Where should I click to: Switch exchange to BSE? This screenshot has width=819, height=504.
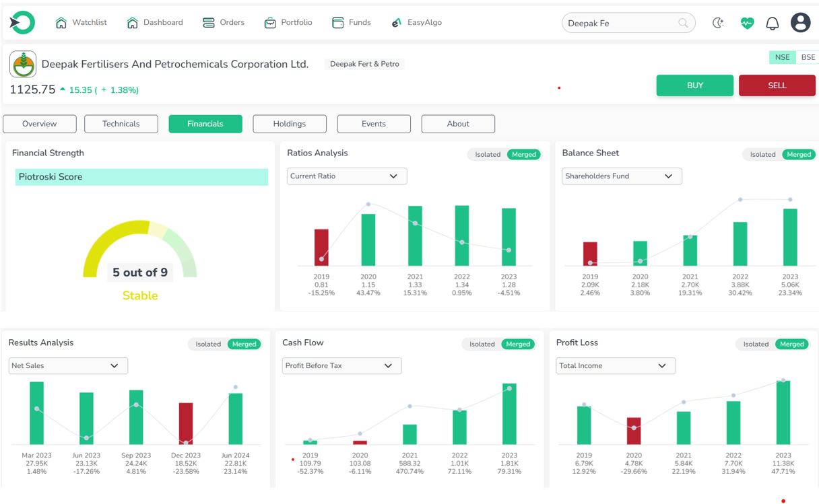808,57
